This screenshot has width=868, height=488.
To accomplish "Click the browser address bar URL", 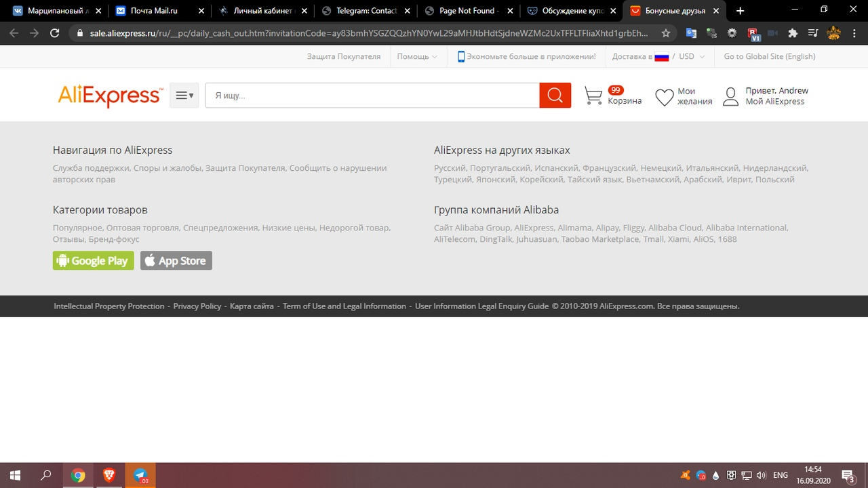I will (368, 33).
